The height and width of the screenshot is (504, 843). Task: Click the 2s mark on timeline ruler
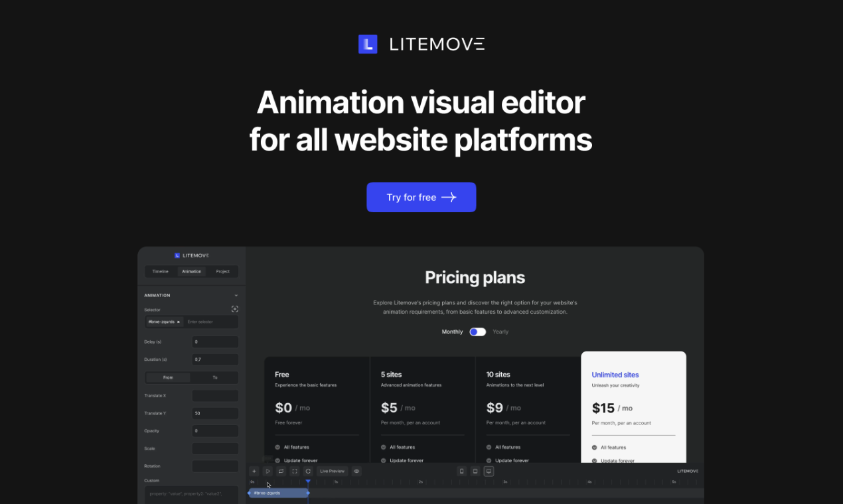coord(421,482)
